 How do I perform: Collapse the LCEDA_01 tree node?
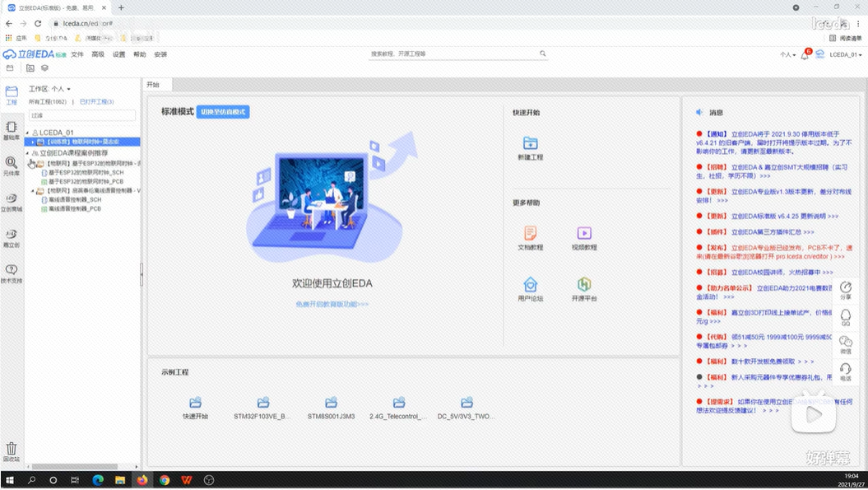tap(28, 133)
